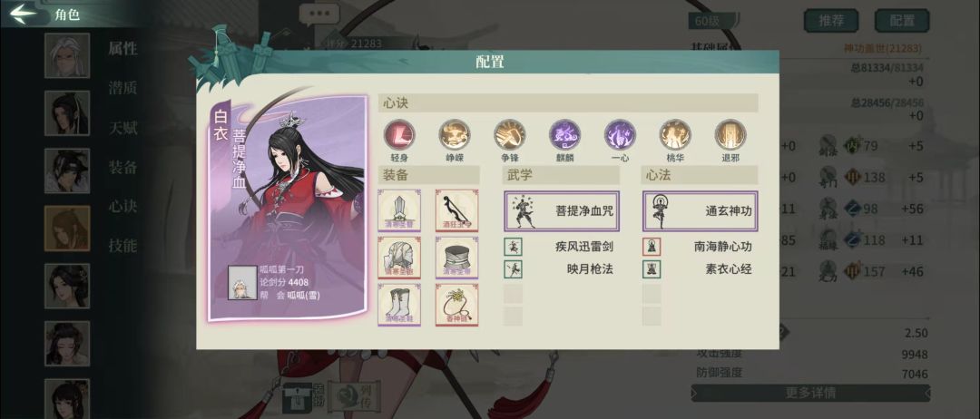Pick the 退邪 heart-formula icon
This screenshot has width=980, height=419.
[730, 135]
